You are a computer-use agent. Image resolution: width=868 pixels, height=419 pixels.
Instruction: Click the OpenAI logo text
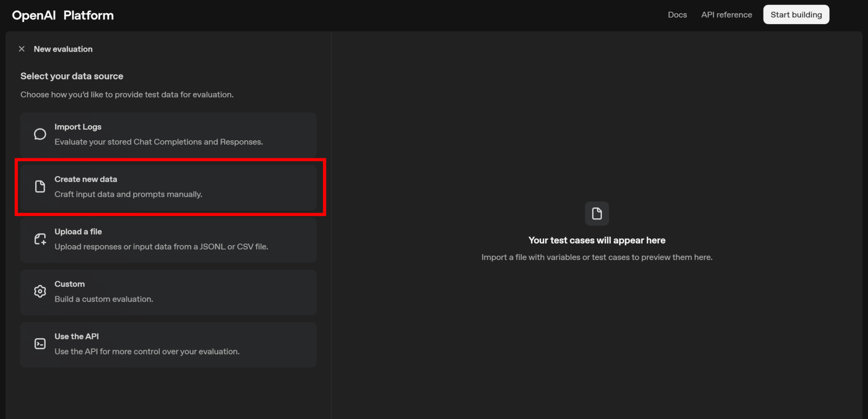click(34, 15)
